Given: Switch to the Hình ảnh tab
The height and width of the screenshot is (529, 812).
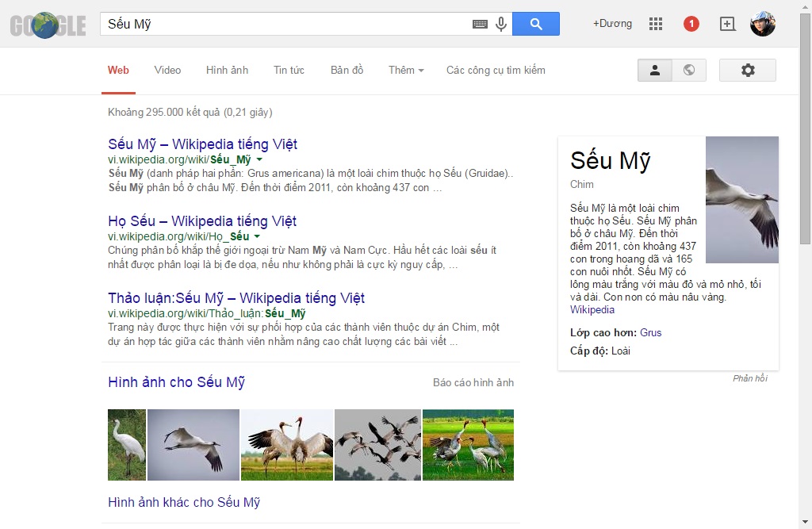Looking at the screenshot, I should 227,71.
